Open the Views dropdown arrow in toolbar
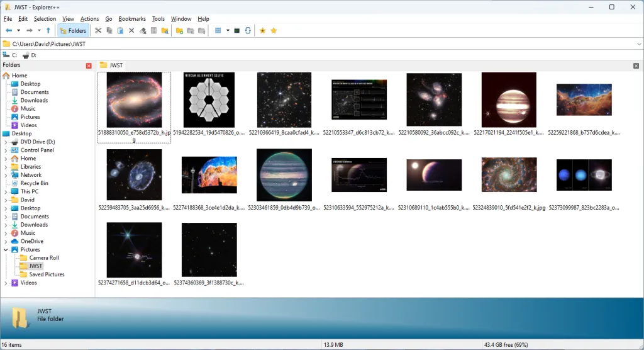Viewport: 644px width, 350px height. [x=227, y=30]
